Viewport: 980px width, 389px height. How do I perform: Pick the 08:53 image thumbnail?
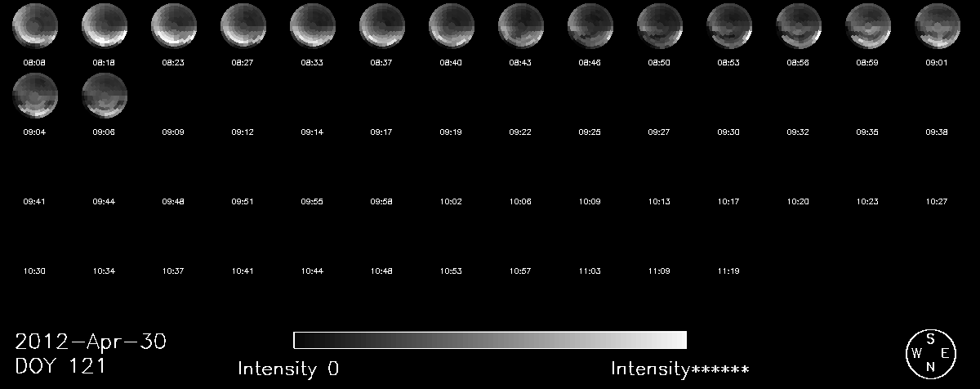(729, 26)
